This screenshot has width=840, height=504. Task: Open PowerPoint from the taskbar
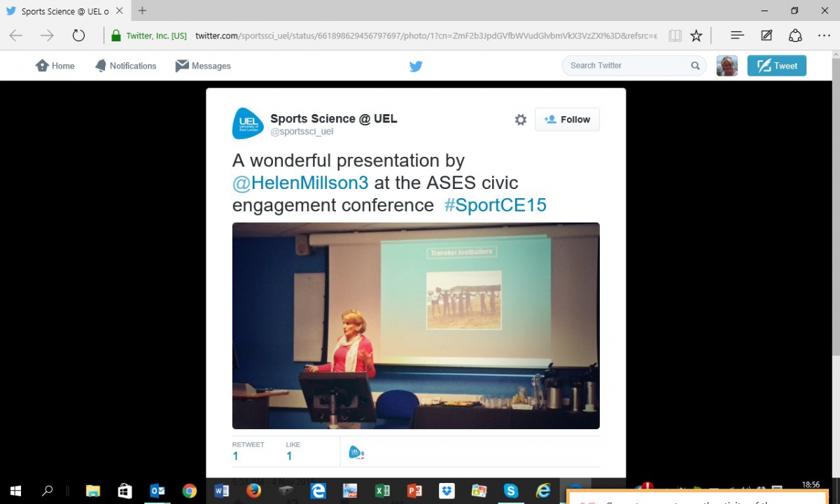pyautogui.click(x=414, y=491)
